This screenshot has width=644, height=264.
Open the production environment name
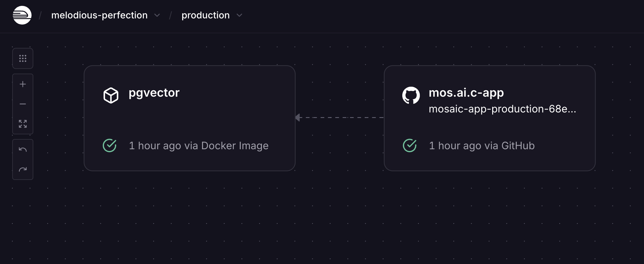[206, 15]
